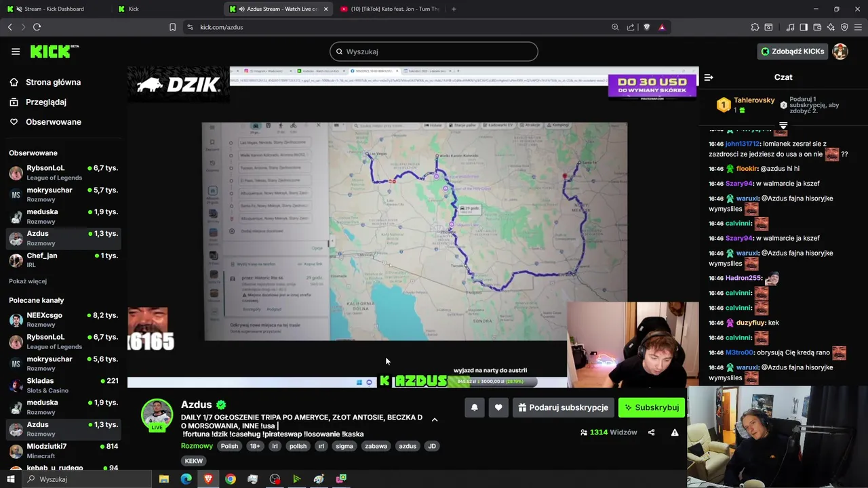This screenshot has height=488, width=868.
Task: Select the 18+ tag
Action: (x=254, y=446)
